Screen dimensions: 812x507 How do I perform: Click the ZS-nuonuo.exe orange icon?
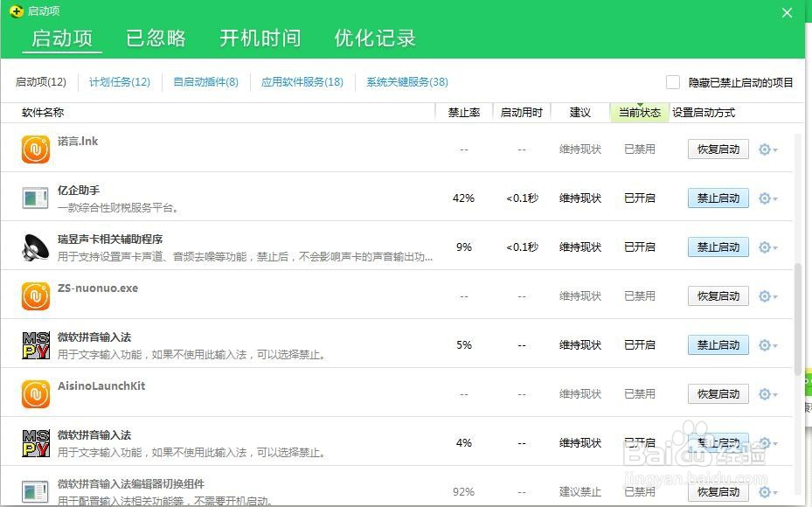point(36,296)
